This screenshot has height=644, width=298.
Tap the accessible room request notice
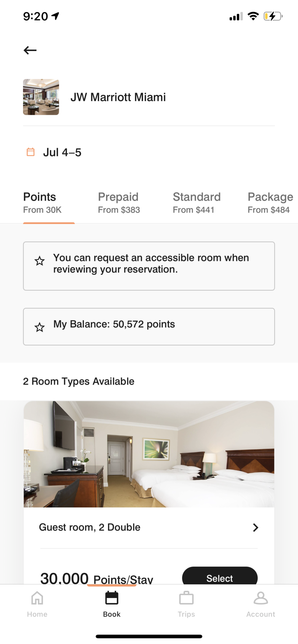click(x=149, y=266)
